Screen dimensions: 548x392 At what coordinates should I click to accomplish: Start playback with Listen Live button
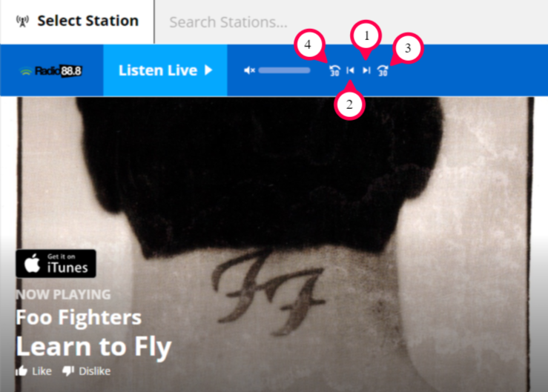(x=165, y=70)
